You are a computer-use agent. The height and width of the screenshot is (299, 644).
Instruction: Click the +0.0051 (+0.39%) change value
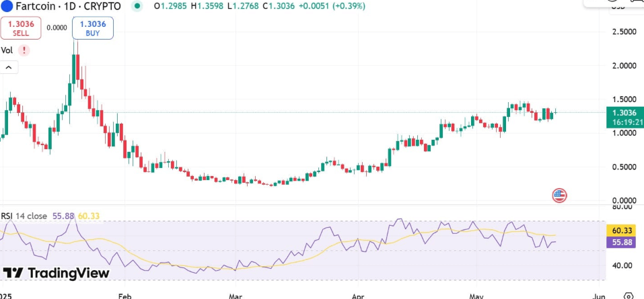click(330, 6)
